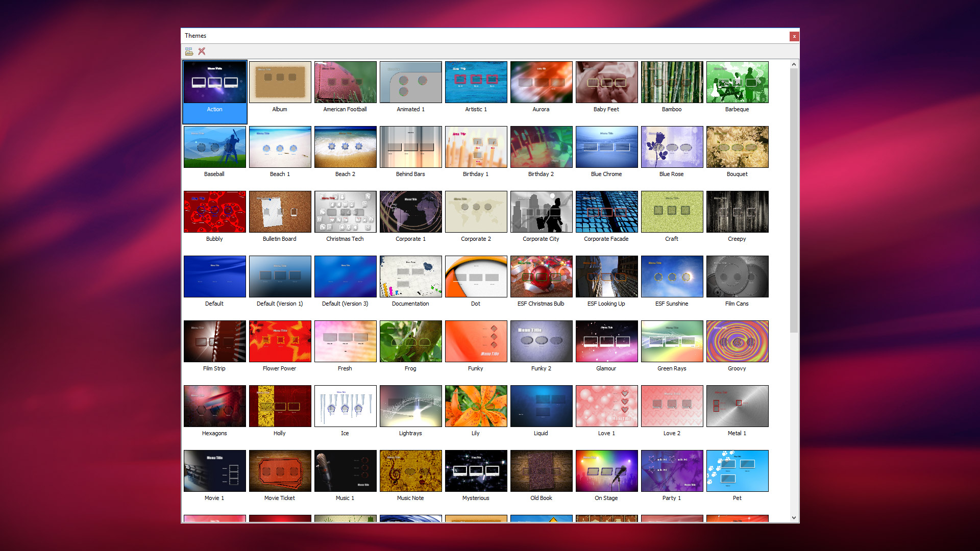This screenshot has width=980, height=551.
Task: Choose the Corporate City theme
Action: (x=541, y=211)
